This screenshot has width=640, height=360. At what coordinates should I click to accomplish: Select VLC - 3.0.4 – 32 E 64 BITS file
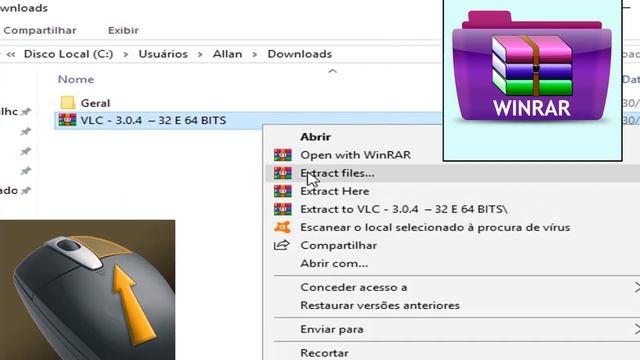(153, 120)
